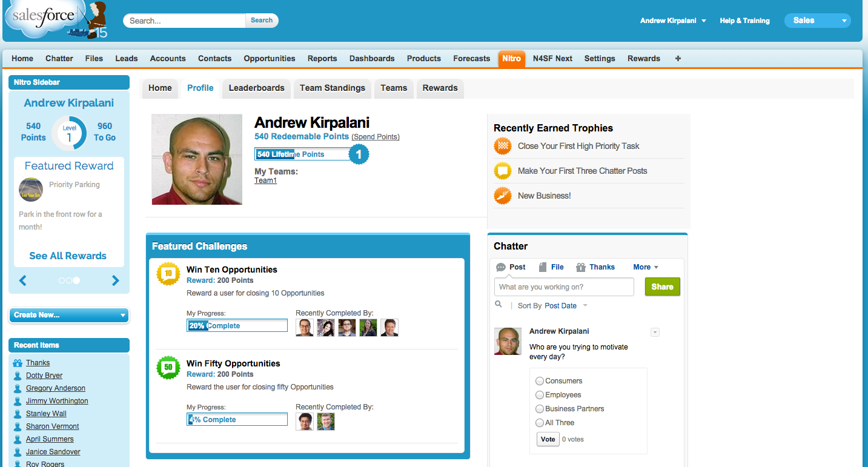Click the Close Your First High Priority Task trophy icon
868x467 pixels.
coord(503,146)
